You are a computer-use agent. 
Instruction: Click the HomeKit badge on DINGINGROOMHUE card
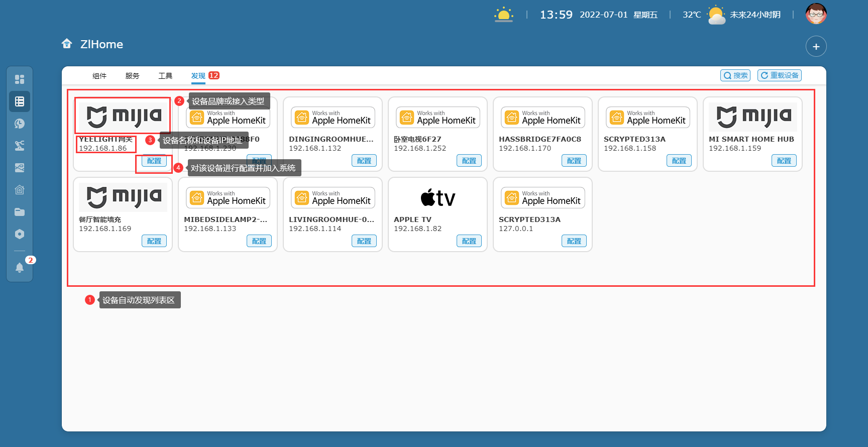(x=333, y=118)
